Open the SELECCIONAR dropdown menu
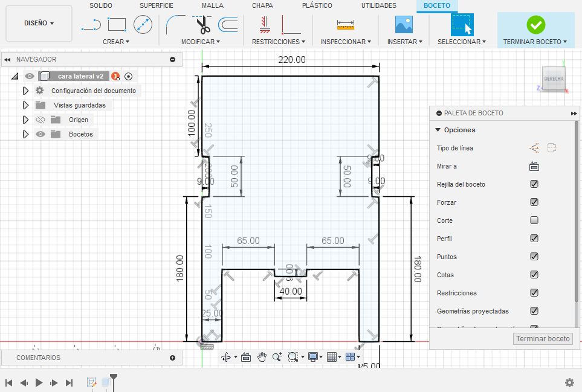The width and height of the screenshot is (582, 392). pyautogui.click(x=462, y=42)
